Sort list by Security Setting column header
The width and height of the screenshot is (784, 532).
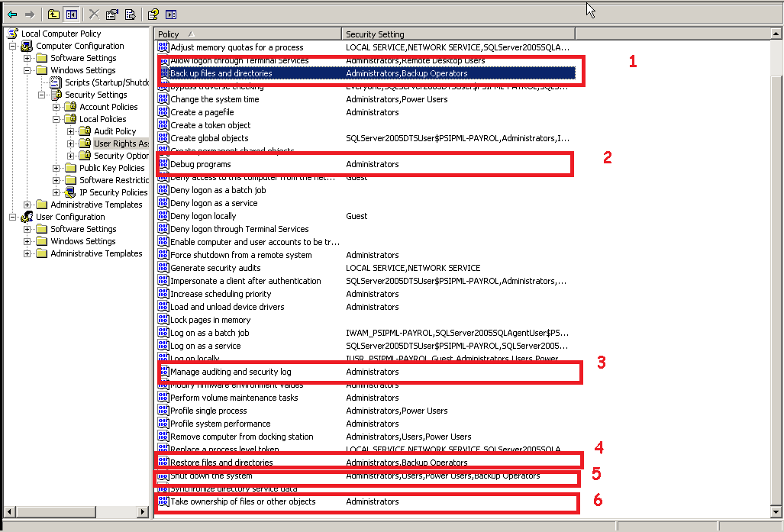click(x=459, y=34)
